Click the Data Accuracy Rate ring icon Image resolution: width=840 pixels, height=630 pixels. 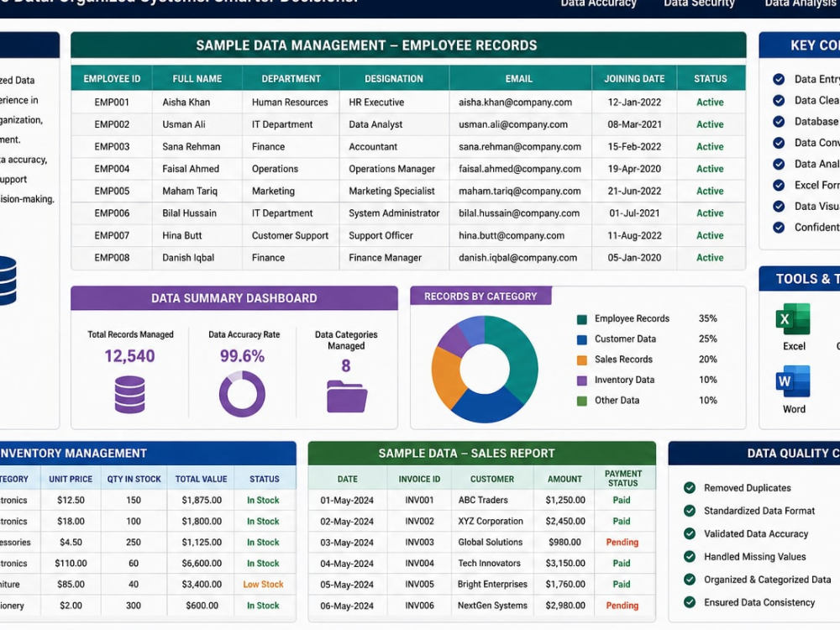(x=242, y=394)
